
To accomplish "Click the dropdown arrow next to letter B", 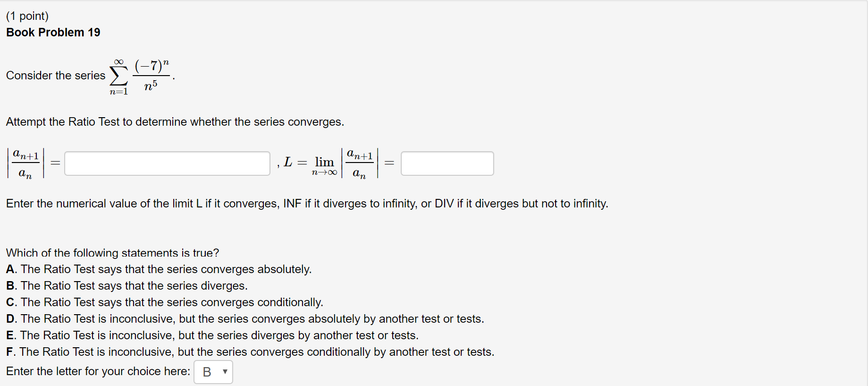I will (x=225, y=372).
